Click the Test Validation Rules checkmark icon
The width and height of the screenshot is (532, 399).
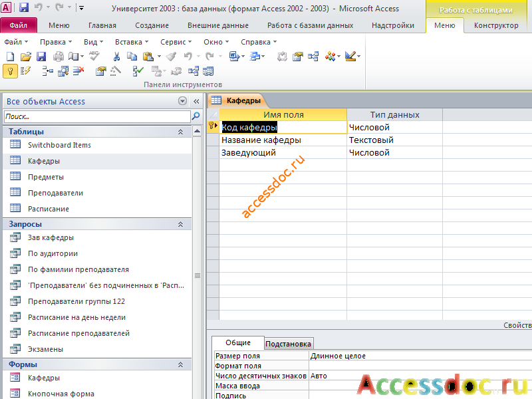click(x=138, y=71)
